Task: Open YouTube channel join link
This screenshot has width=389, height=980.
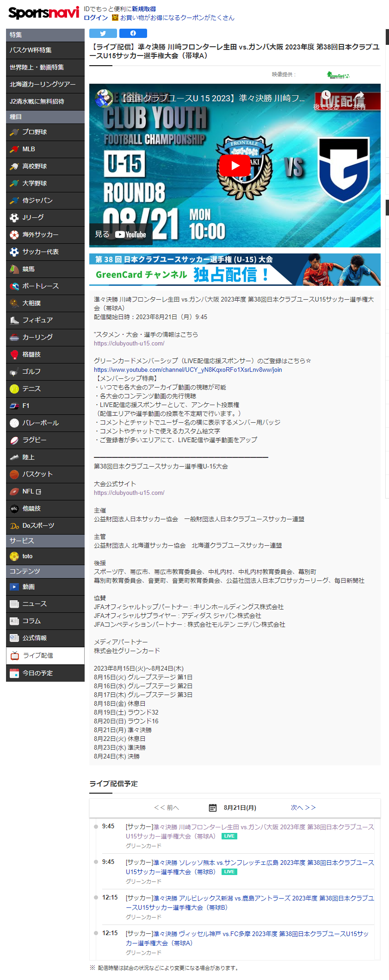Action: click(188, 370)
